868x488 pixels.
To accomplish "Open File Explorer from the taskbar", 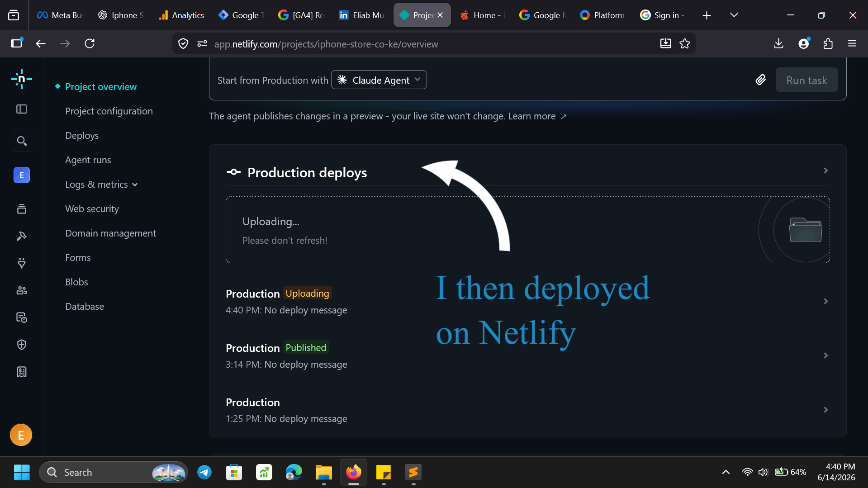I will click(324, 473).
